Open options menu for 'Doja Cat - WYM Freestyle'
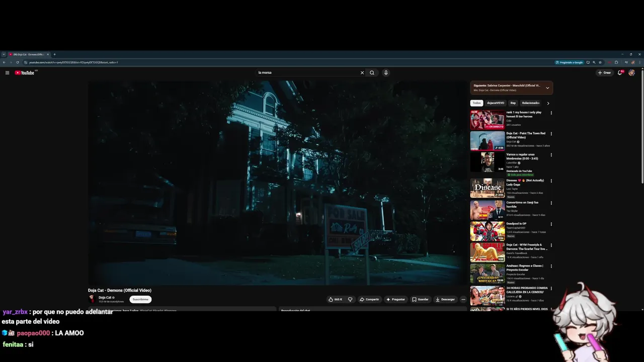Image resolution: width=644 pixels, height=362 pixels. coord(551,245)
